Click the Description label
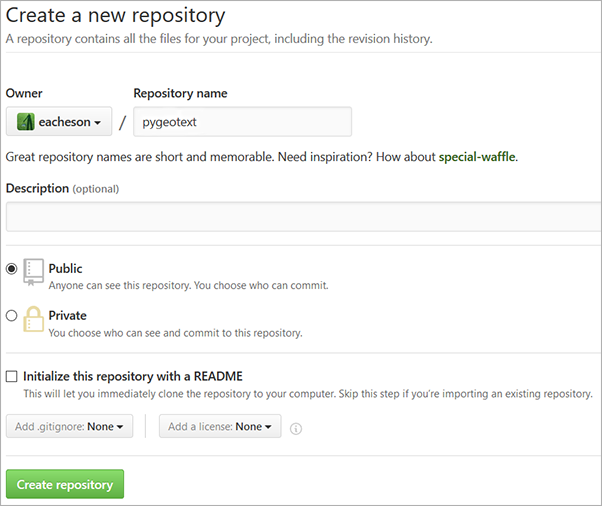 (37, 188)
